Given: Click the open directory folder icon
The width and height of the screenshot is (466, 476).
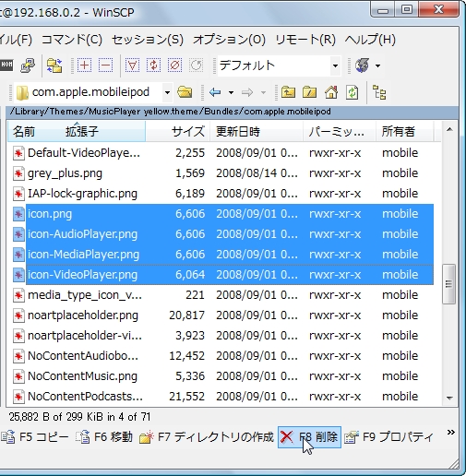Looking at the screenshot, I should pos(185,92).
